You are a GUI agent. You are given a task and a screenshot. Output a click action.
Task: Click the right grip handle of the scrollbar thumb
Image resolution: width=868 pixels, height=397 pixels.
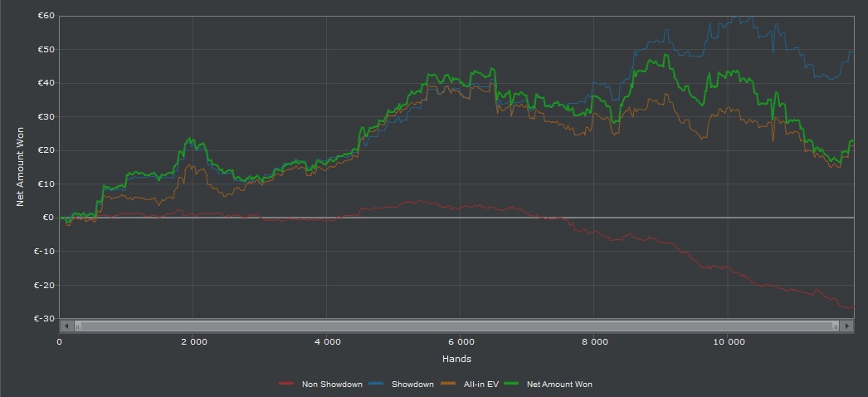tap(836, 326)
